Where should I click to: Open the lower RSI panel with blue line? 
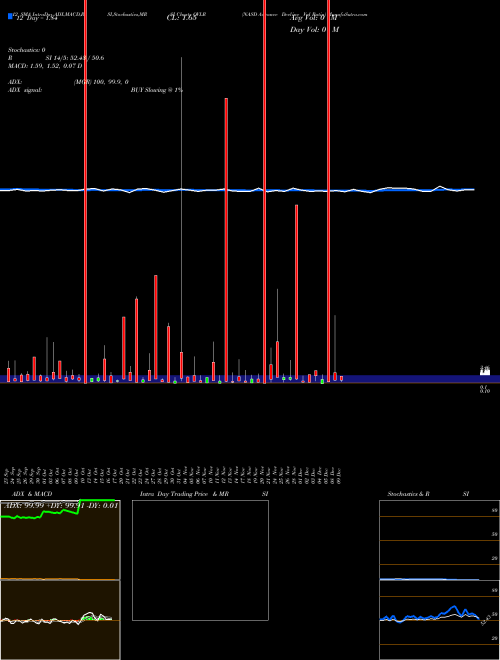[x=439, y=620]
